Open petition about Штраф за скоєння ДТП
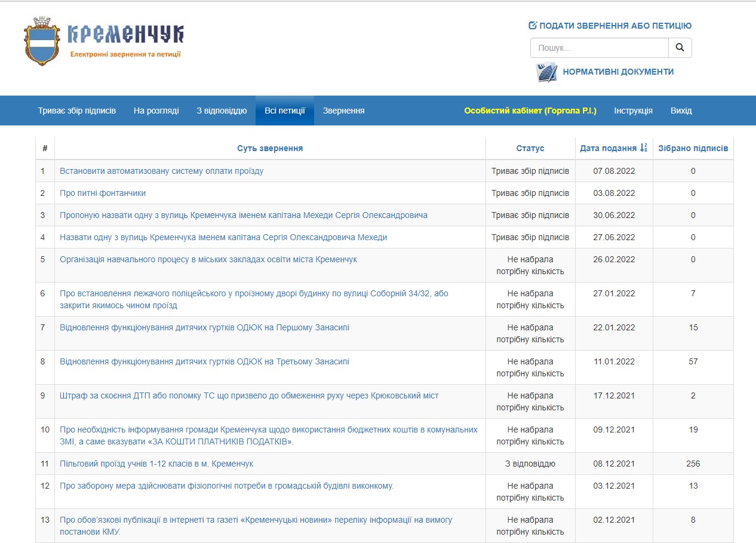This screenshot has width=756, height=543. (249, 395)
